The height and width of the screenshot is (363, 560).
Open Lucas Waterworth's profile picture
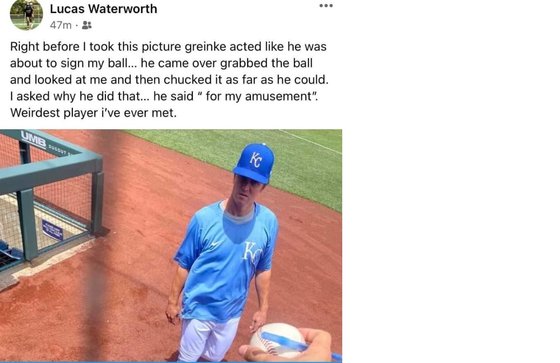pyautogui.click(x=26, y=14)
